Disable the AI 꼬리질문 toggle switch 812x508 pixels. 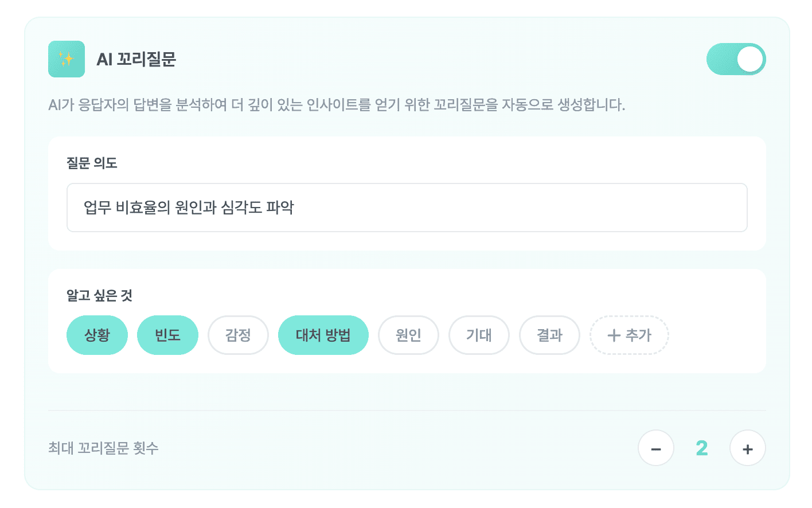pos(736,58)
